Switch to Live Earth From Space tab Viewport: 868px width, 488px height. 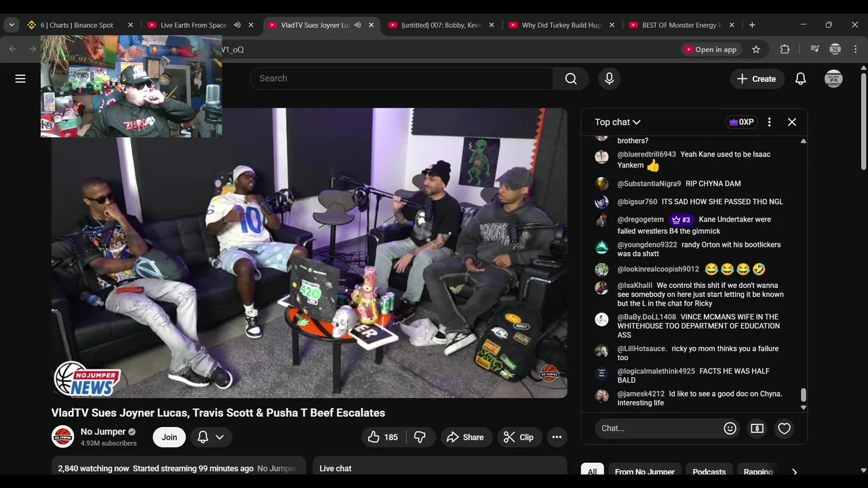click(x=193, y=25)
